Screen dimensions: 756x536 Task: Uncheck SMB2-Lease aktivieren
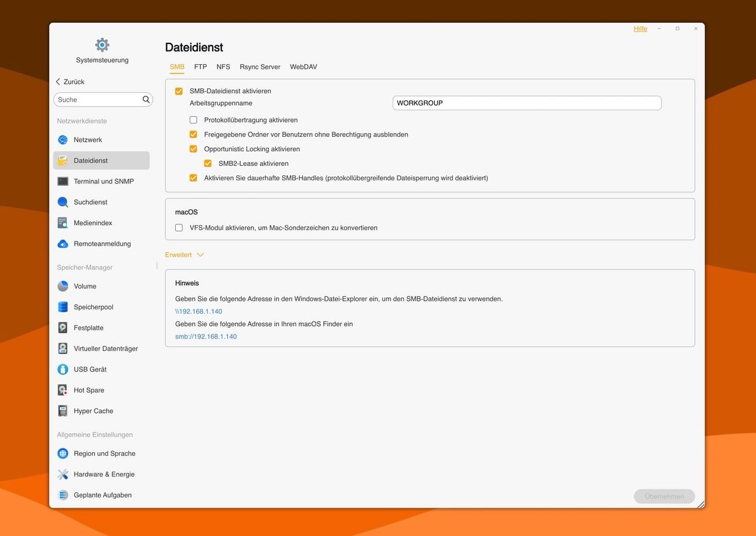tap(208, 164)
